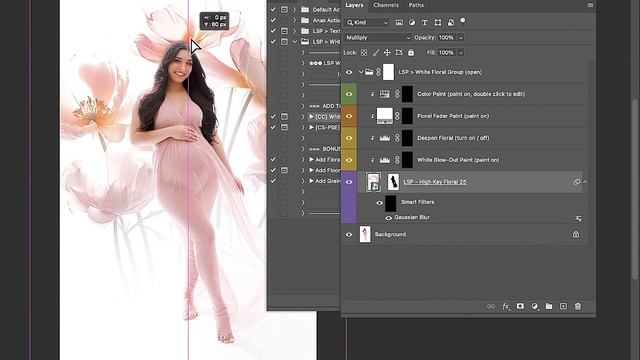Hide the LSP - High Key Floral 25 layer
Screen dimensions: 640x360
(x=349, y=182)
